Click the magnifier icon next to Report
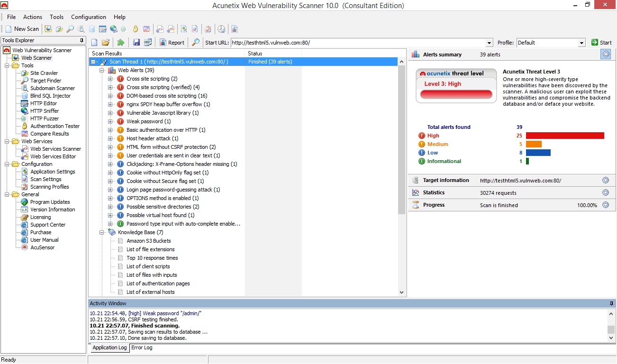The height and width of the screenshot is (364, 617). point(196,43)
